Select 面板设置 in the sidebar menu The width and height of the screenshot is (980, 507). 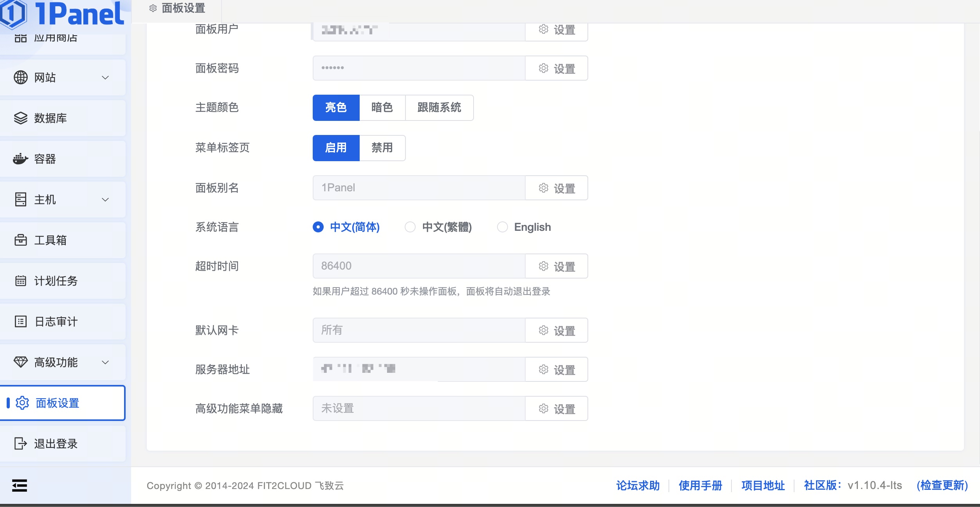point(57,403)
